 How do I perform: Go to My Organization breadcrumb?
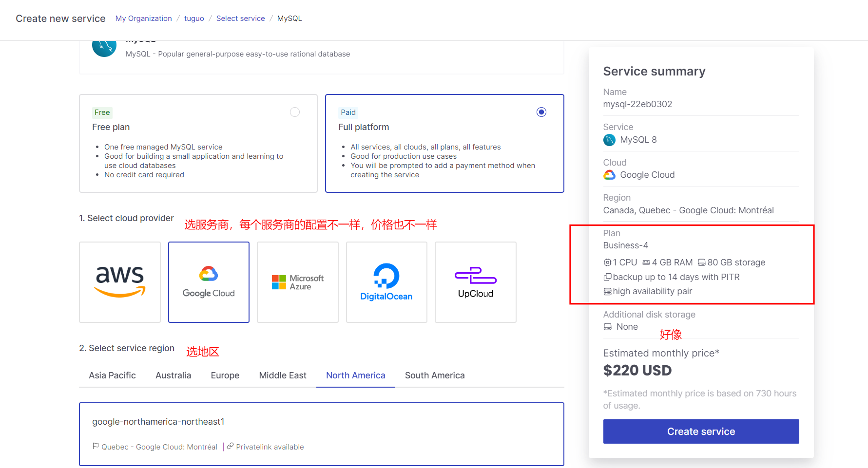tap(143, 19)
